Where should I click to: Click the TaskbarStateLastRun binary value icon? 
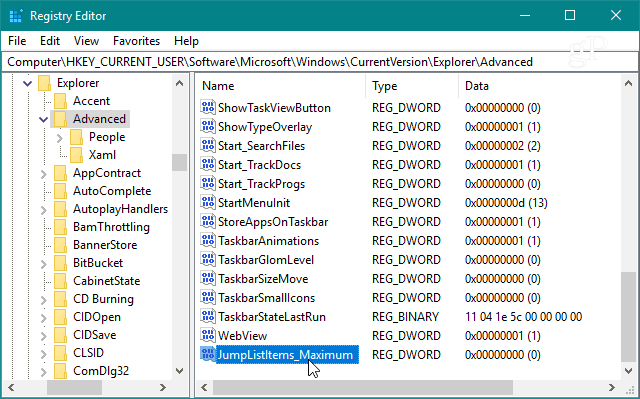pos(208,316)
